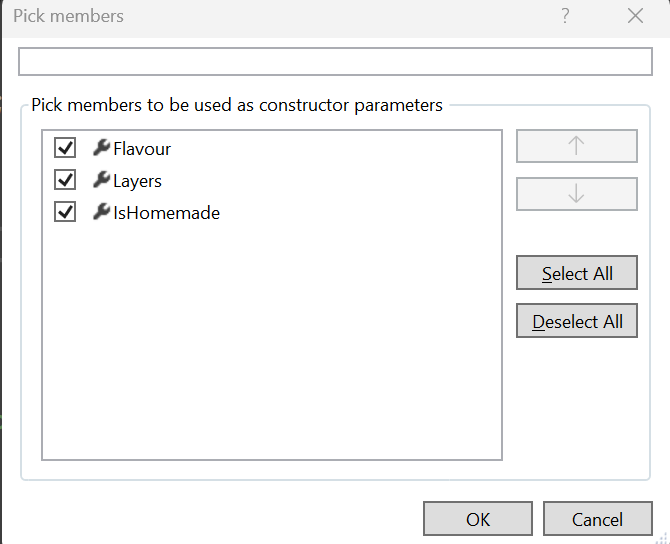Screen dimensions: 670x544
Task: Click empty area in members list
Action: 270,350
